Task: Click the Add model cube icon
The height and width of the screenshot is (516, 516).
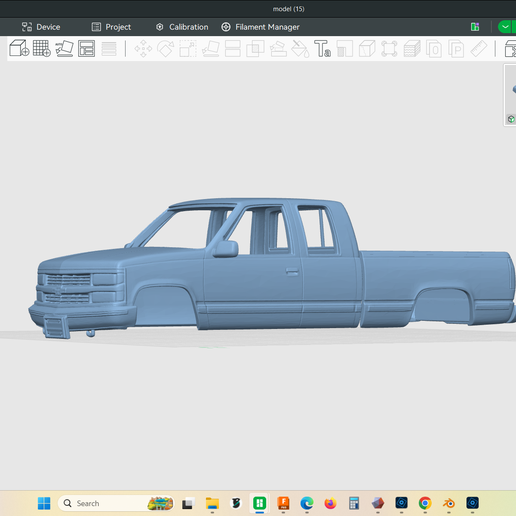Action: pyautogui.click(x=19, y=48)
